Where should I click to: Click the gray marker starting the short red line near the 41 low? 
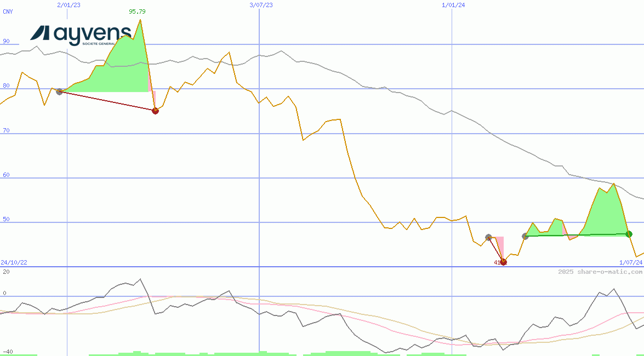tap(488, 237)
